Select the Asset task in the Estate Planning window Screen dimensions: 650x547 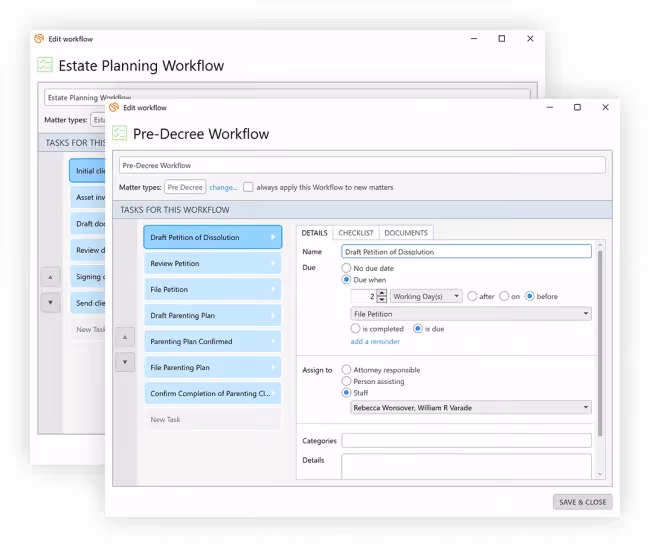tap(87, 197)
